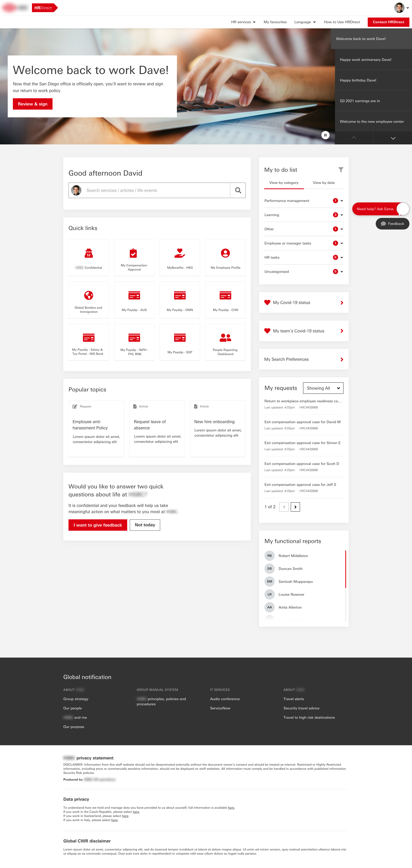Screen dimensions: 412x868
Task: Open My Covid-19 status
Action: 303,302
